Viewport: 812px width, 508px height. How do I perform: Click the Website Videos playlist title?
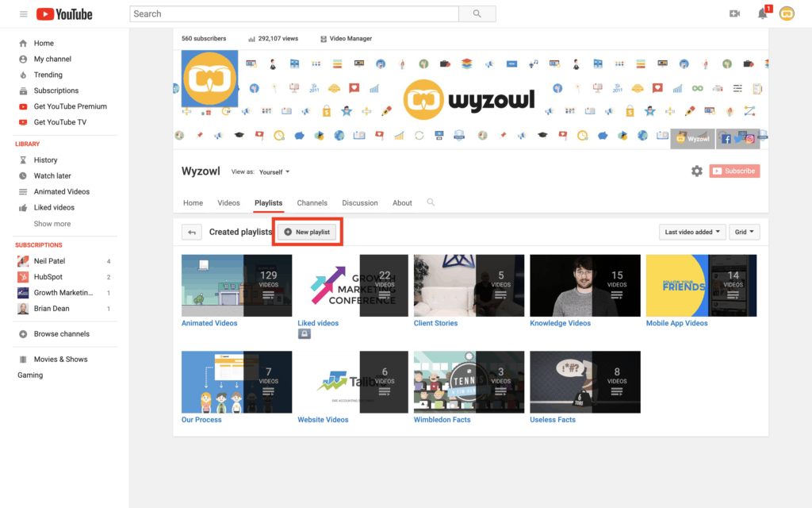point(324,420)
